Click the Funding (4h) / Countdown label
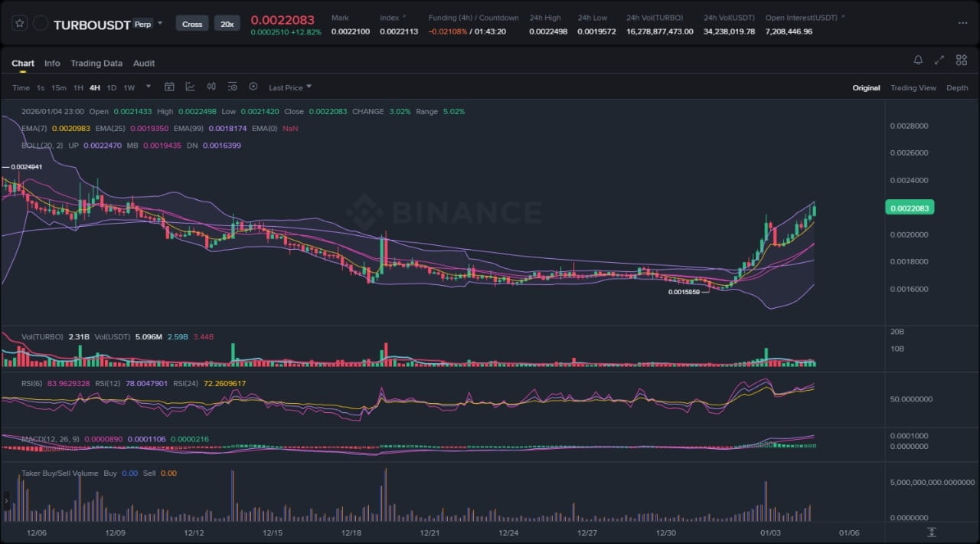The height and width of the screenshot is (544, 980). [x=473, y=18]
